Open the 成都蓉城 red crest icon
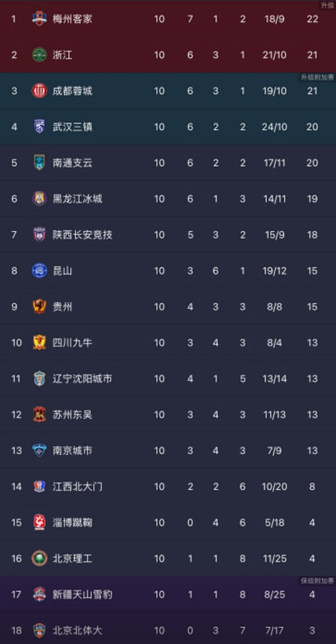 point(39,91)
